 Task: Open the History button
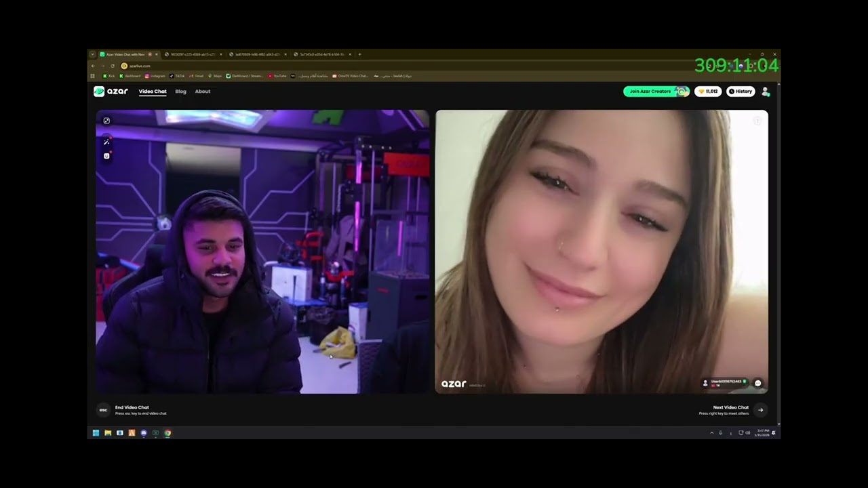741,91
